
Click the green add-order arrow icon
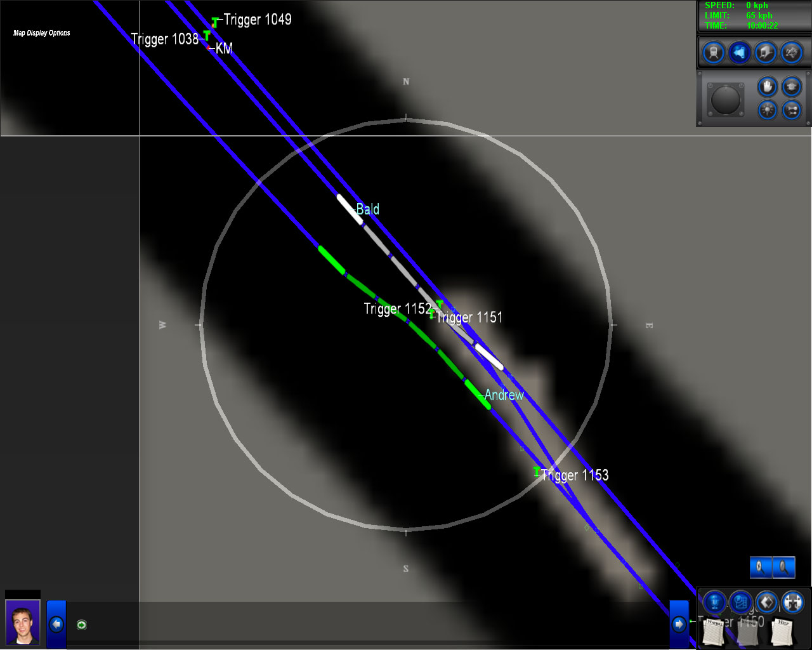82,625
